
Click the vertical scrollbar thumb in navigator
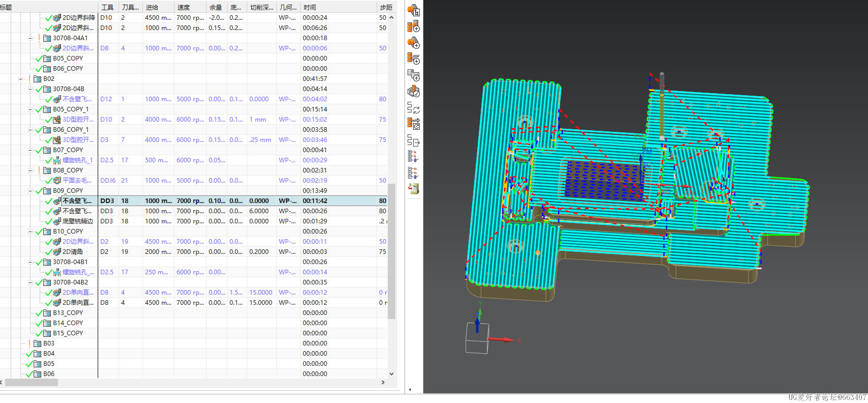pos(391,251)
